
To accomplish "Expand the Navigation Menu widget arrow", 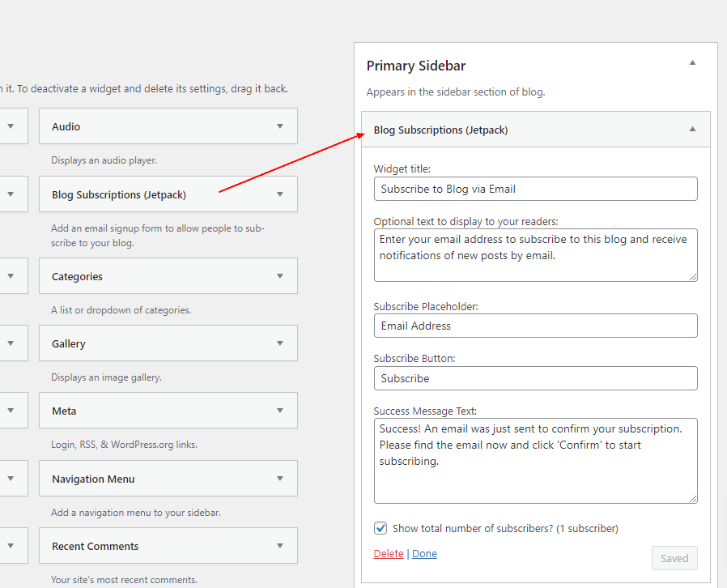I will (x=280, y=479).
